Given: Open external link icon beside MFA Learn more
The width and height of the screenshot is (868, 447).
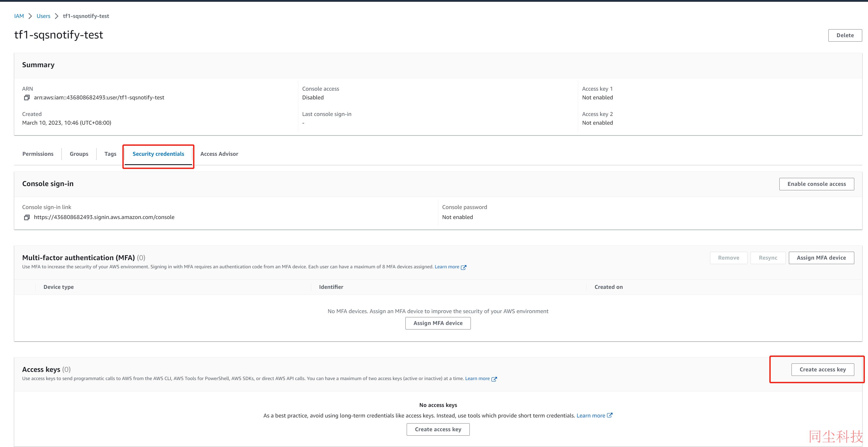Looking at the screenshot, I should (x=464, y=267).
